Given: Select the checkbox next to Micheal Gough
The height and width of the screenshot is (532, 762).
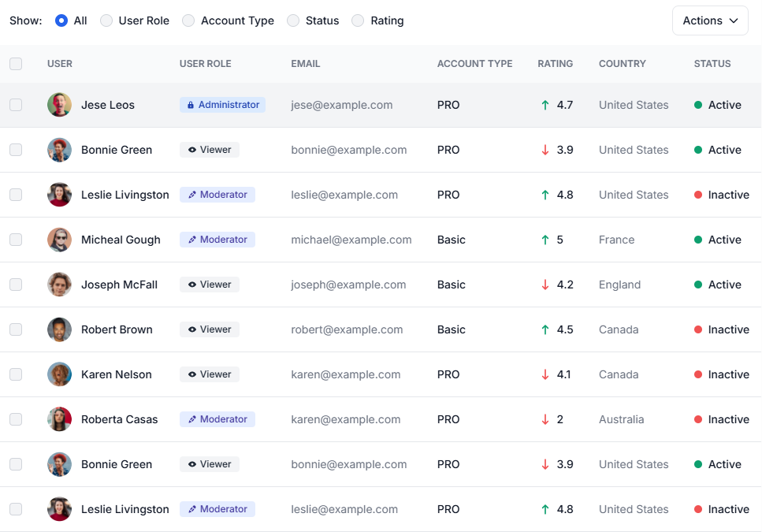Looking at the screenshot, I should (16, 240).
